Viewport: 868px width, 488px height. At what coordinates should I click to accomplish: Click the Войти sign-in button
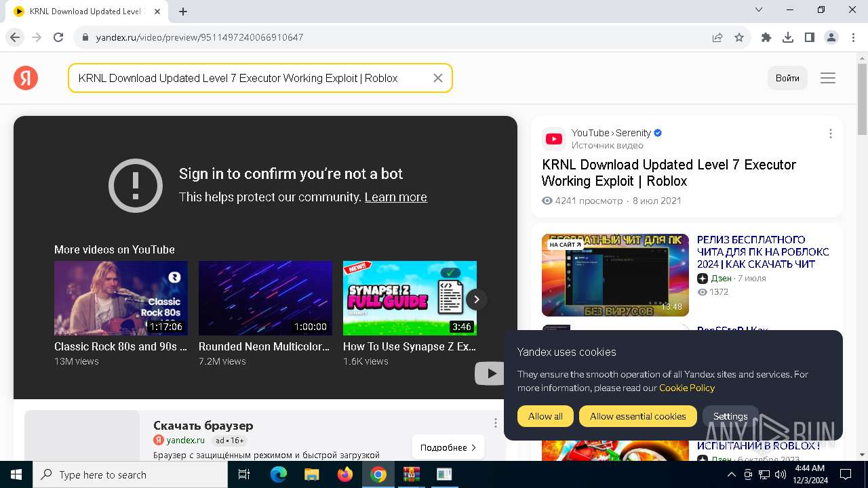point(787,78)
